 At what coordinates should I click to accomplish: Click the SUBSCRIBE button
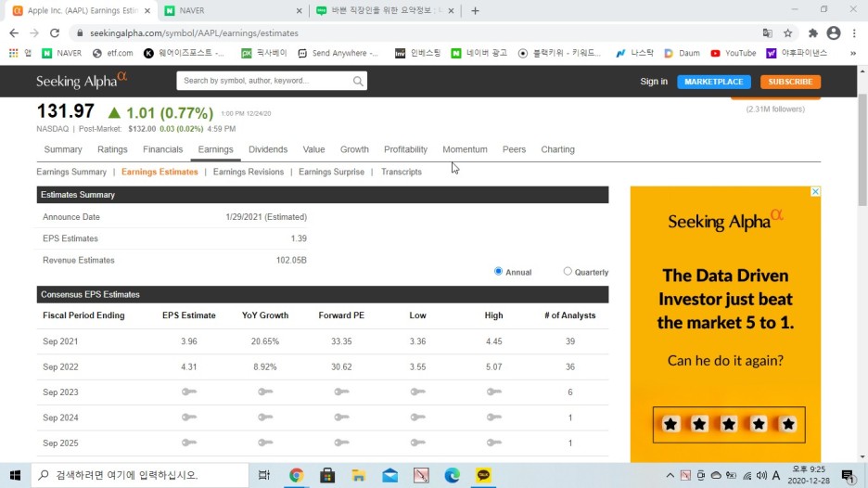coord(790,82)
